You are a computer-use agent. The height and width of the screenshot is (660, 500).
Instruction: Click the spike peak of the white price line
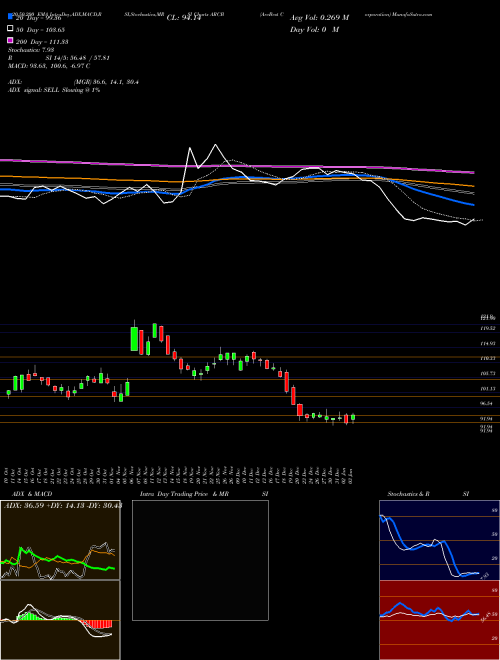point(216,145)
